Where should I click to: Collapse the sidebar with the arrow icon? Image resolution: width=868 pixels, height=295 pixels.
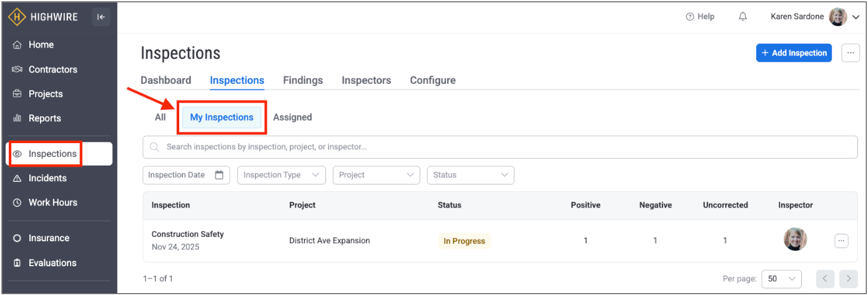pos(101,17)
